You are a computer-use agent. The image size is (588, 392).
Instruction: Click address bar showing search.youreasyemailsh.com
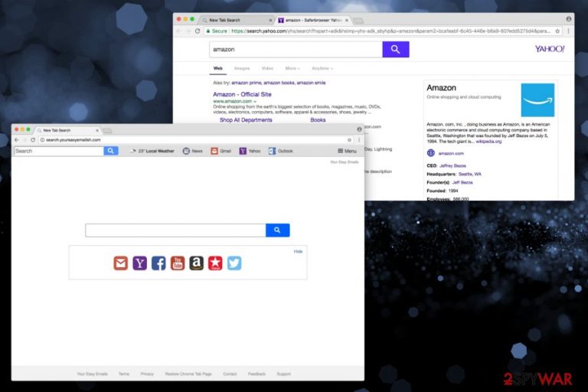(x=193, y=139)
